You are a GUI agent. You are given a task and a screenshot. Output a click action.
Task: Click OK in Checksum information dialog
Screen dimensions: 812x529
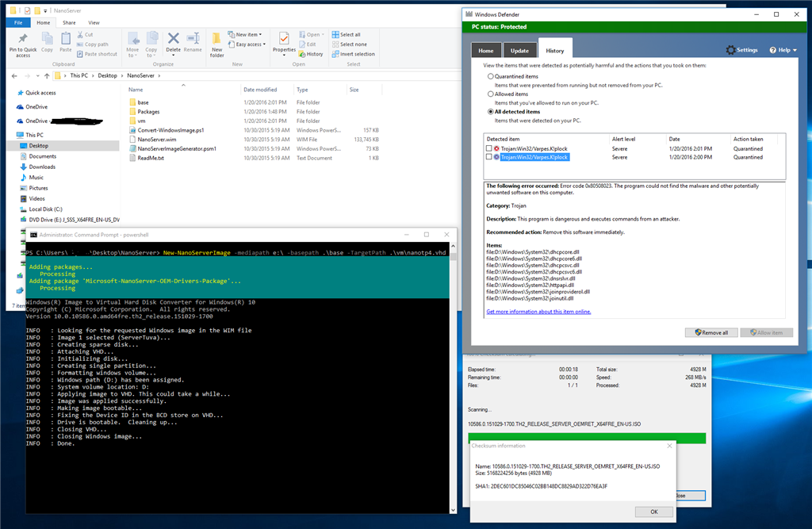(653, 512)
